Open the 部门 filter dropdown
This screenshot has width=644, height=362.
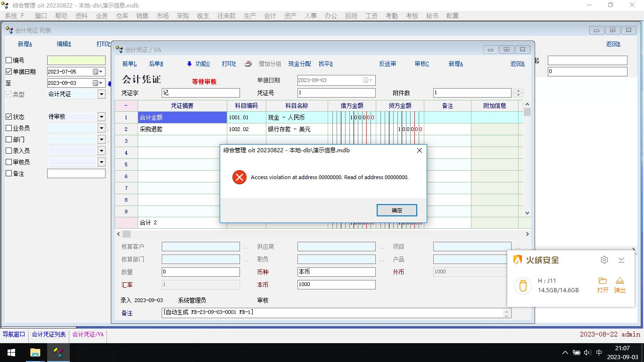tap(101, 140)
